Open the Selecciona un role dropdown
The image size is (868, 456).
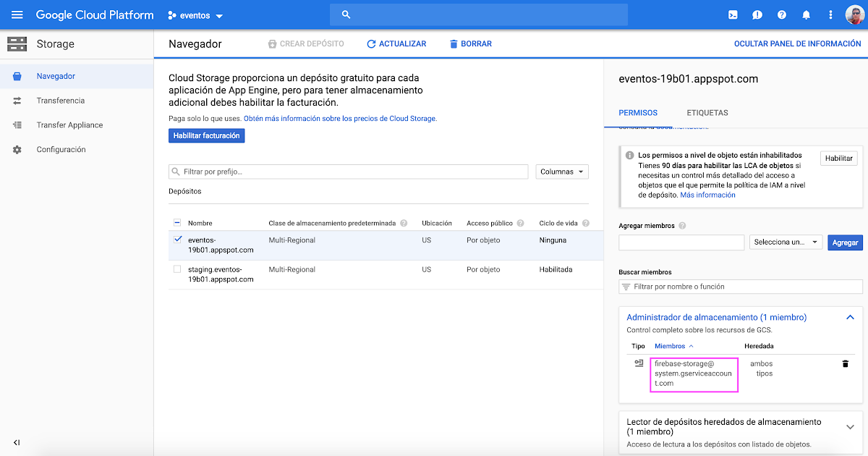(x=786, y=242)
